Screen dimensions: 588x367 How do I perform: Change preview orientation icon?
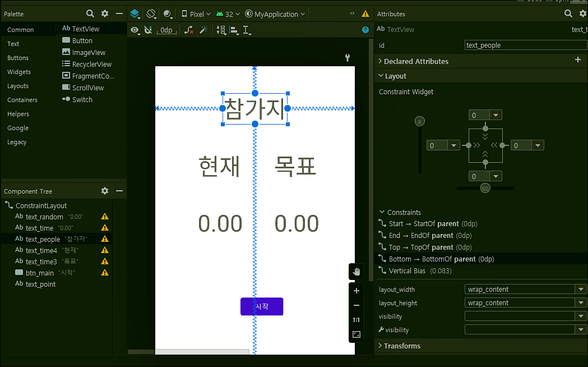(151, 14)
